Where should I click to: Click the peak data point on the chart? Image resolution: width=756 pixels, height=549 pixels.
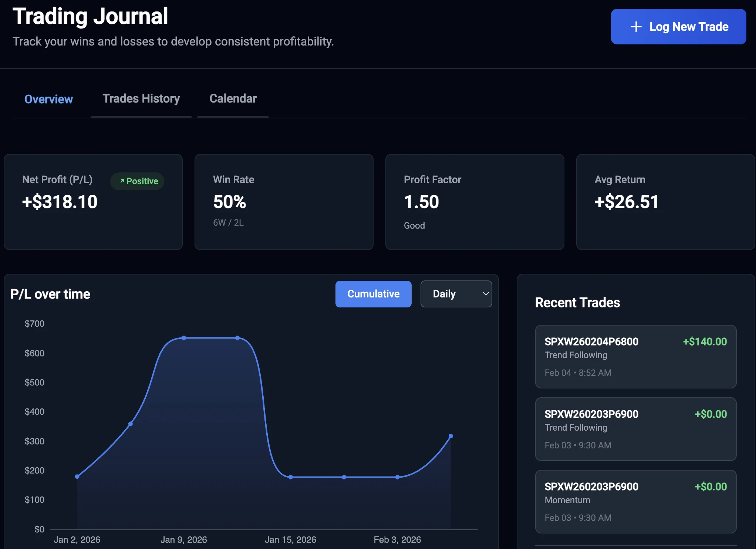point(184,337)
